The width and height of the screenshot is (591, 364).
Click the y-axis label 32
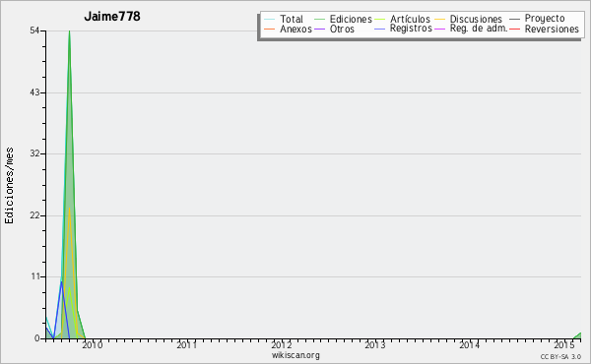[x=34, y=153]
